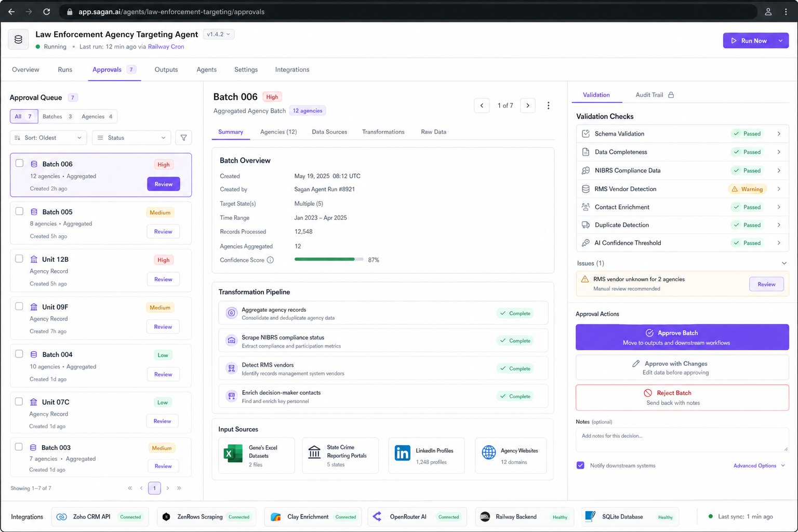Open the Outputs tab
The width and height of the screenshot is (798, 532).
coord(166,70)
